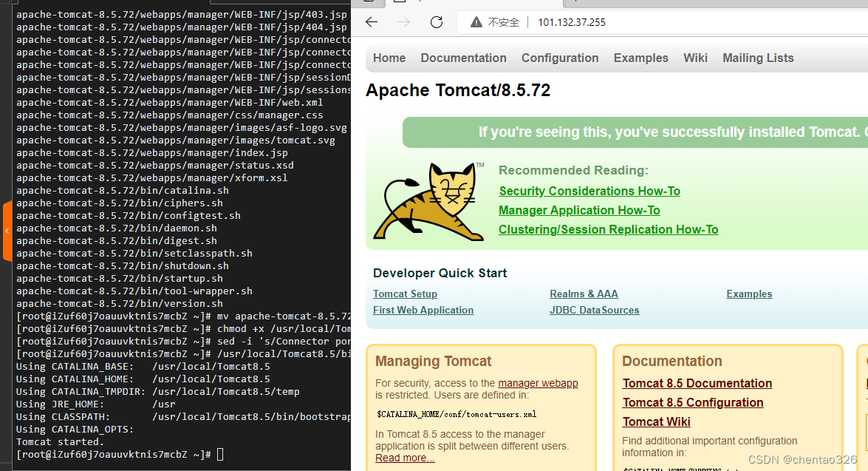Click terminal line 'Using CATALINA_OPTS:'
The height and width of the screenshot is (471, 868).
pos(75,430)
